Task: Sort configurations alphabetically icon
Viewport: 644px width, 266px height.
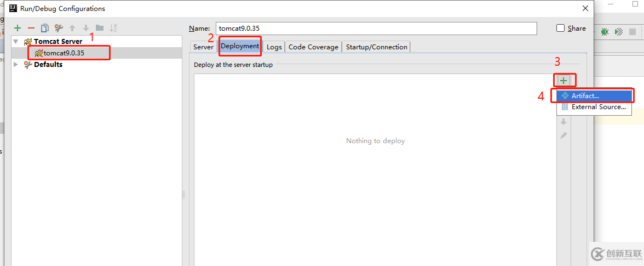Action: [x=113, y=28]
